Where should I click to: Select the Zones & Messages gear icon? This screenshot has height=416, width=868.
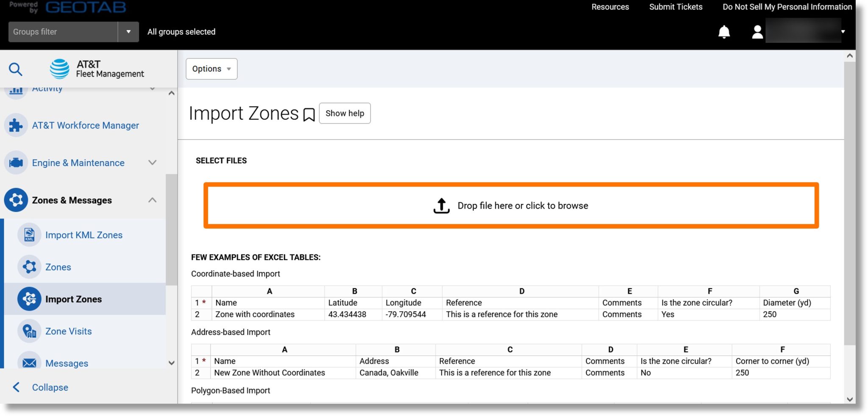16,200
